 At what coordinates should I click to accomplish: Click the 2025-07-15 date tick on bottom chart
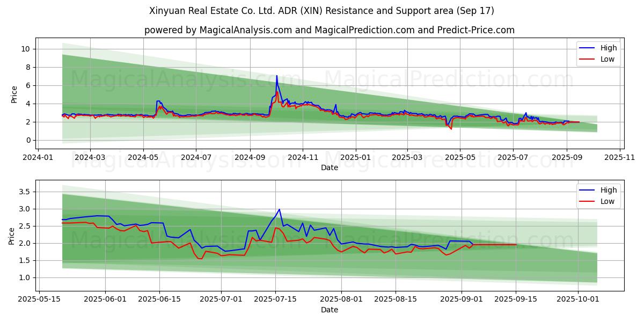coord(275,299)
